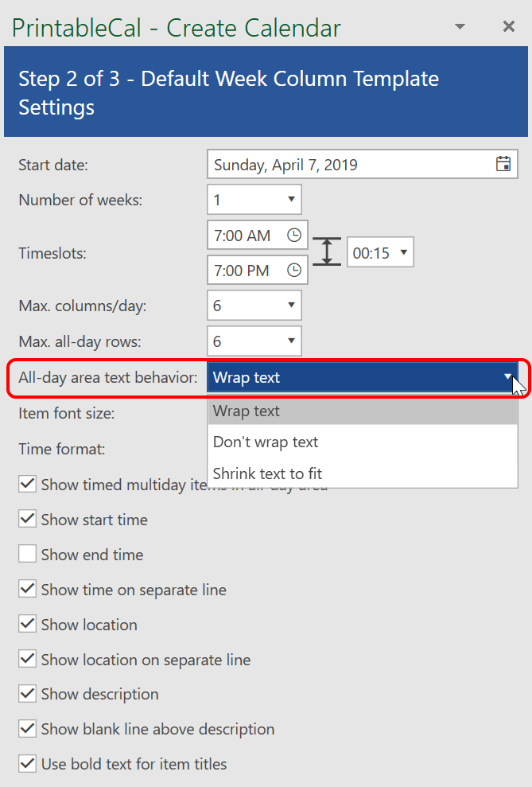Open the task pane options arrow

[460, 27]
